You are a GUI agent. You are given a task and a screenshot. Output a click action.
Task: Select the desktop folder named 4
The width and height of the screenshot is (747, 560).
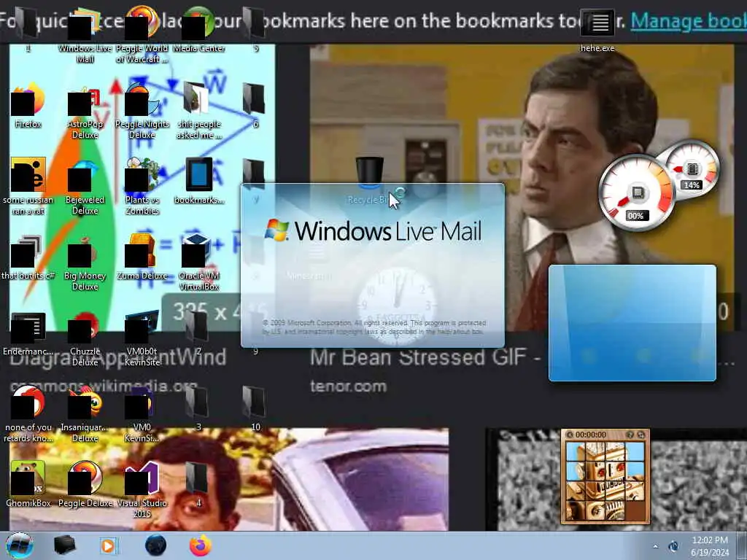198,484
